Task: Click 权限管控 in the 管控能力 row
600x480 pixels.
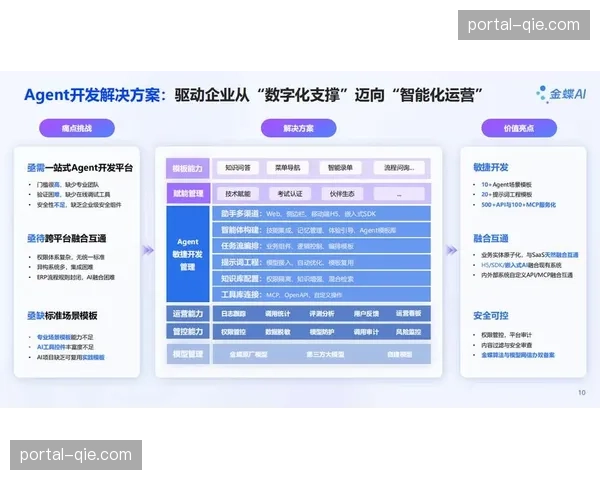Action: click(x=233, y=332)
